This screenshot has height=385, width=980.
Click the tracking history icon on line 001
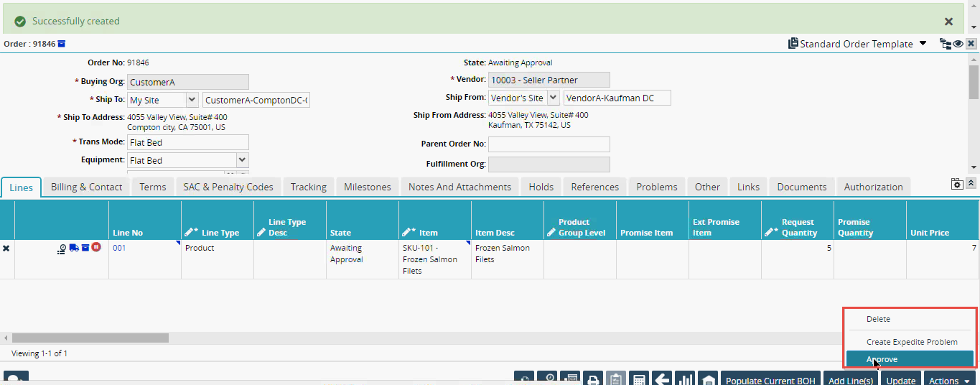pos(62,249)
